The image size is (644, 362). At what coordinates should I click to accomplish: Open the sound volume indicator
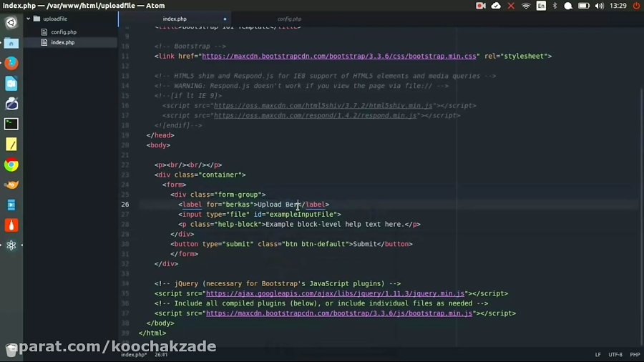click(599, 6)
